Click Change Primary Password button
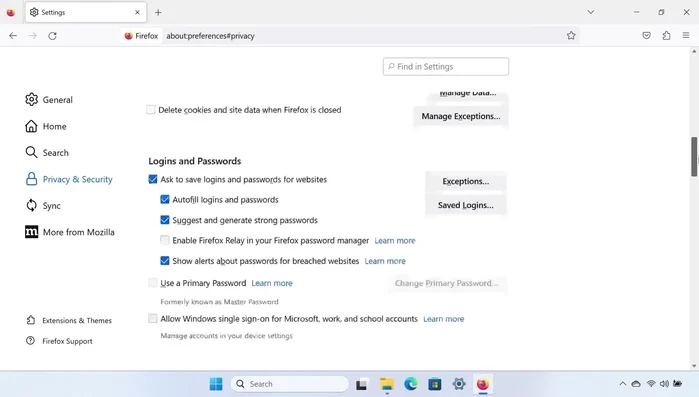 [x=447, y=283]
